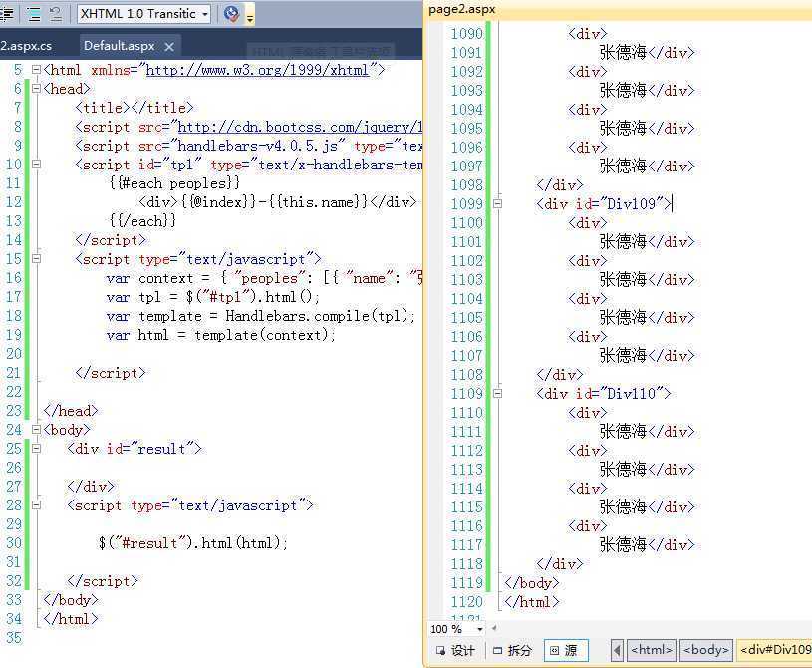
Task: Switch to the 2.aspx.cs tab
Action: [26, 46]
